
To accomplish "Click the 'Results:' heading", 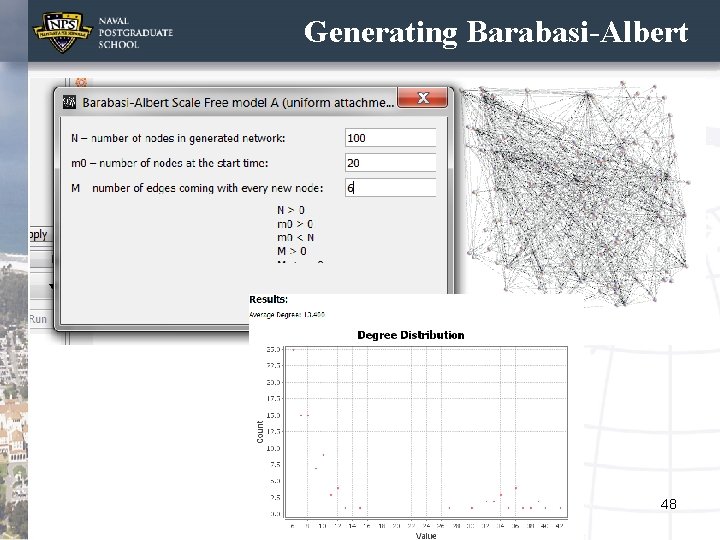I will (x=268, y=299).
